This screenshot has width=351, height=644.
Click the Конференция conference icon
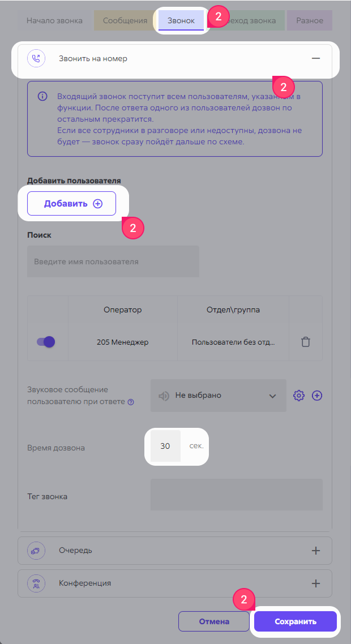click(36, 583)
